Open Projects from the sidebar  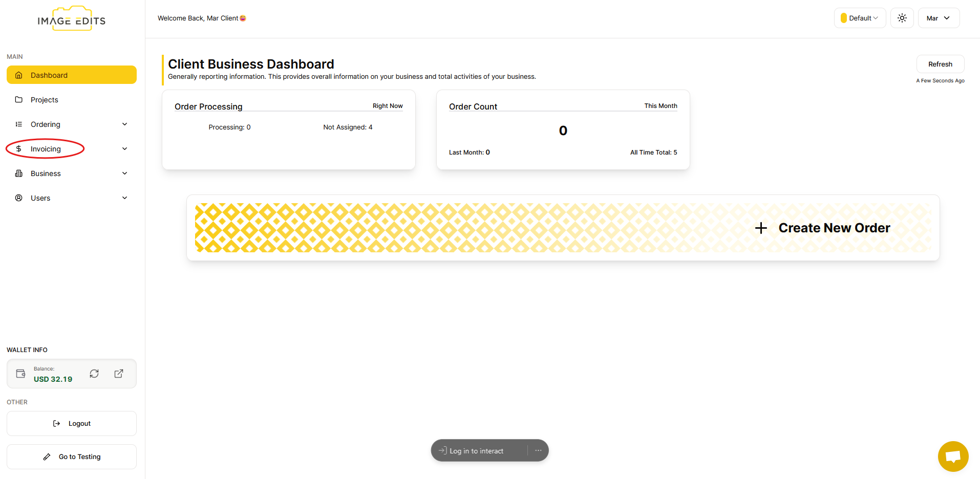pos(45,100)
